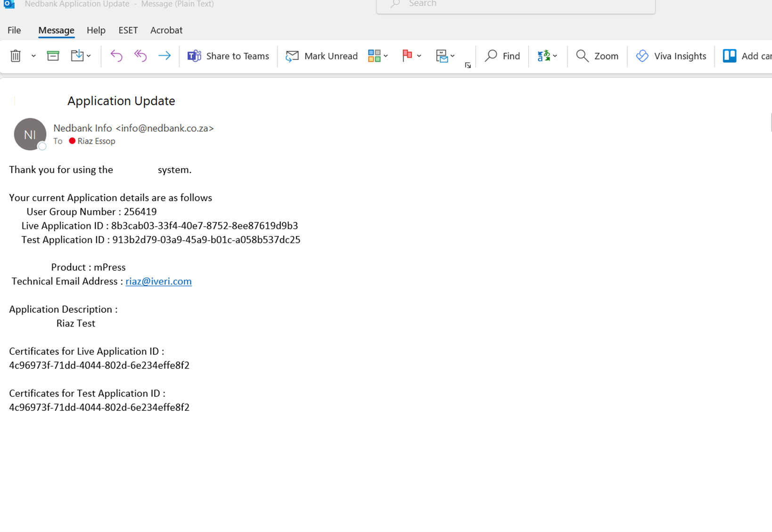Click the Outlook app icon in title bar
Screen dimensions: 772x532
coord(9,4)
